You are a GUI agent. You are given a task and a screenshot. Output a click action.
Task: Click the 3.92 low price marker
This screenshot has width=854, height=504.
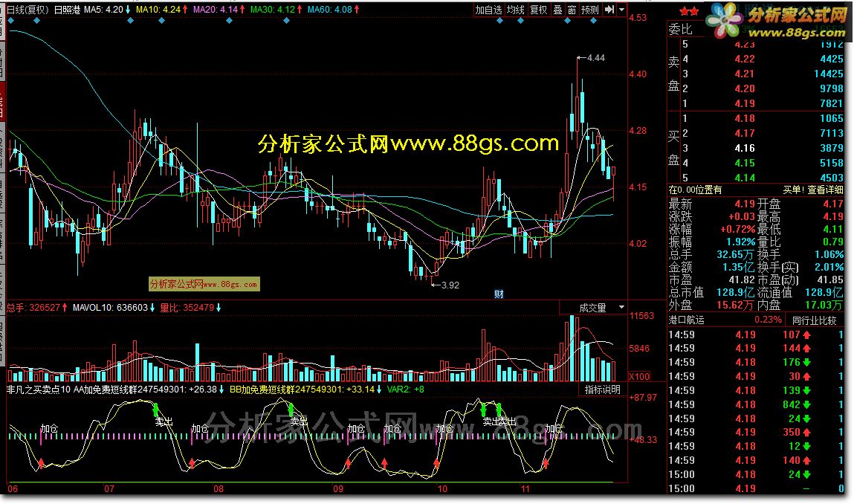445,285
